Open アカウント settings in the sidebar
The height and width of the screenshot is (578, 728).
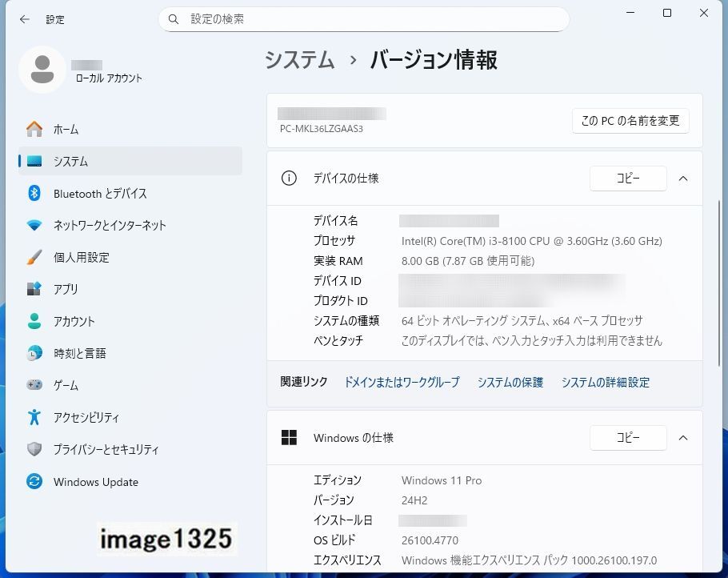coord(130,321)
